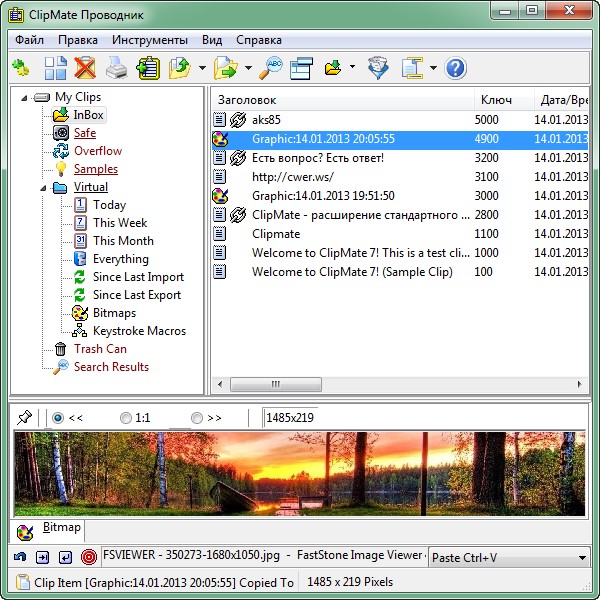Click the funnel filter toolbar icon
This screenshot has height=600, width=600.
[x=377, y=68]
